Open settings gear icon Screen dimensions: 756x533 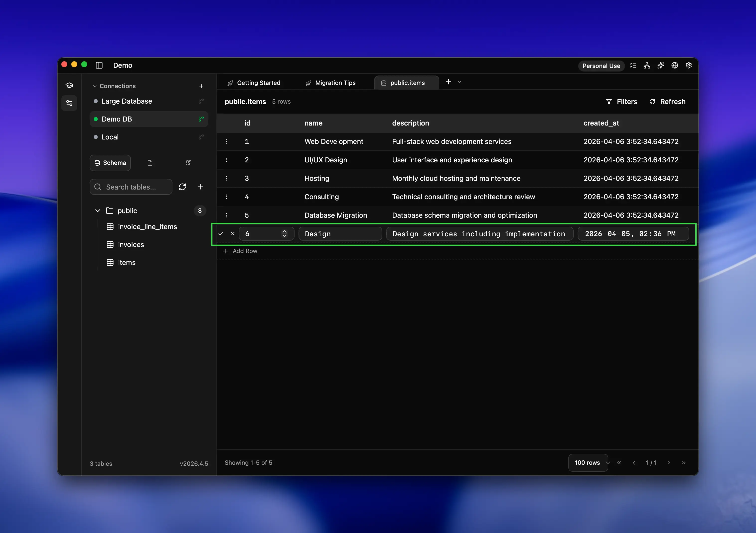tap(688, 66)
